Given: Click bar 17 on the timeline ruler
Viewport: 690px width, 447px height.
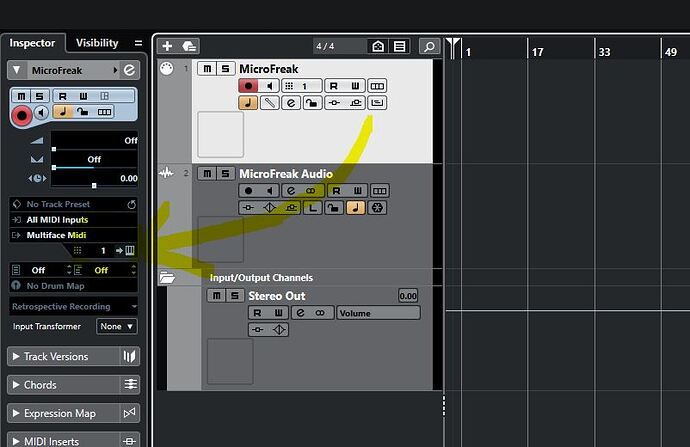Looking at the screenshot, I should pos(537,52).
